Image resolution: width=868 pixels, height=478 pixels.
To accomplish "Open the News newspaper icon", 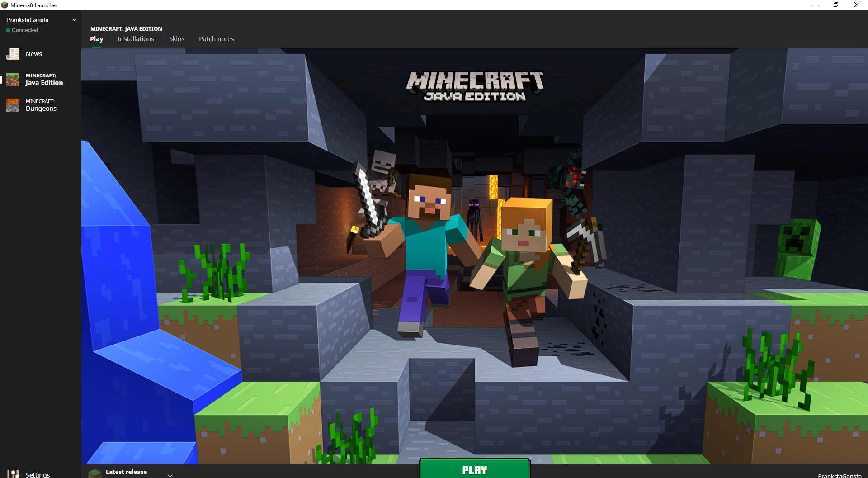I will click(x=13, y=54).
